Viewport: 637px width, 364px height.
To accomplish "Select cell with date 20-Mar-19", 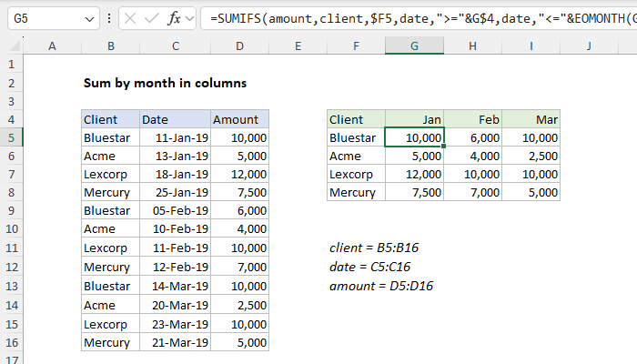I will [x=175, y=305].
